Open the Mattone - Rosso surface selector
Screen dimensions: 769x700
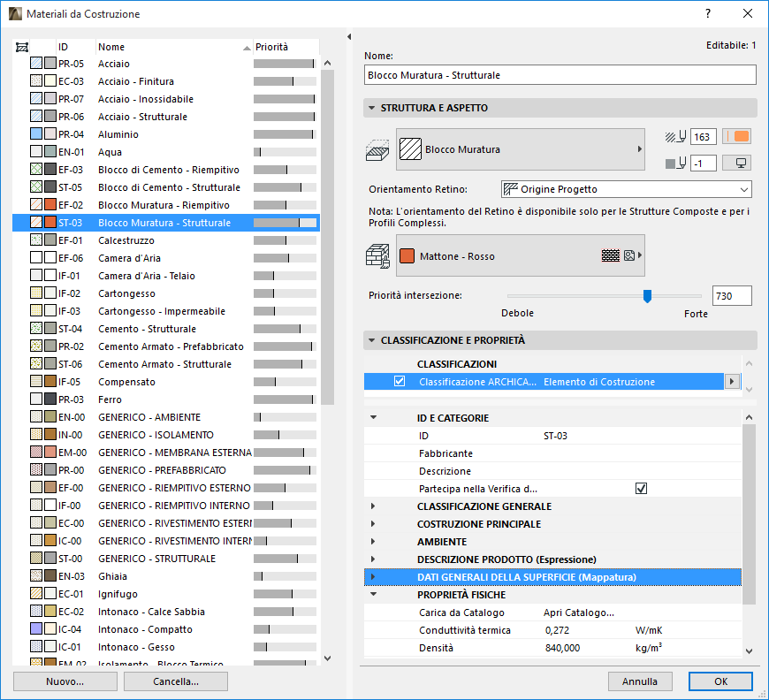coord(521,255)
